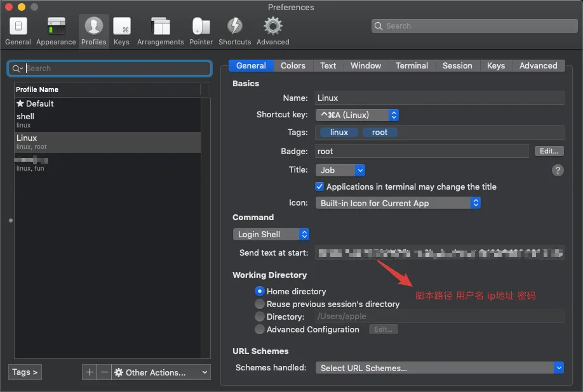Image resolution: width=583 pixels, height=392 pixels.
Task: Switch to the Window tab
Action: [366, 66]
